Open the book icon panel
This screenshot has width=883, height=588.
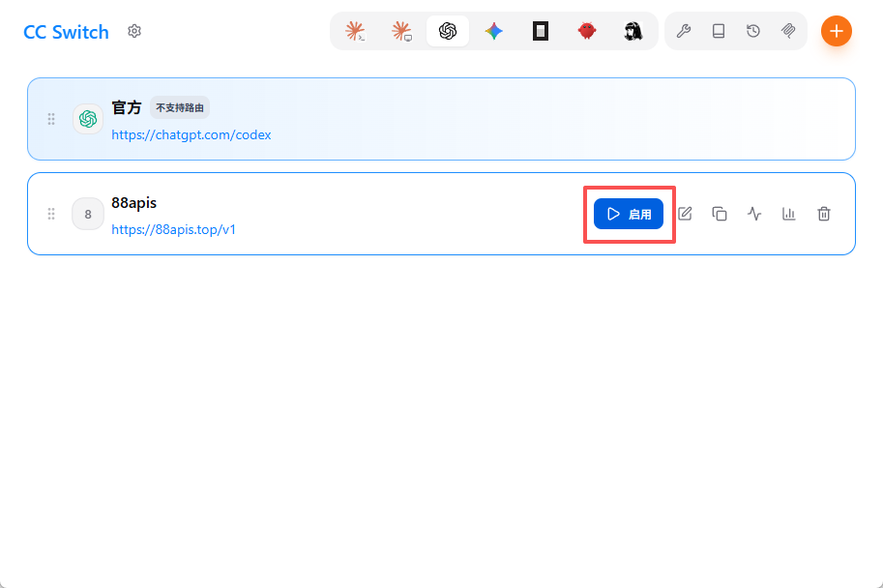click(x=719, y=31)
